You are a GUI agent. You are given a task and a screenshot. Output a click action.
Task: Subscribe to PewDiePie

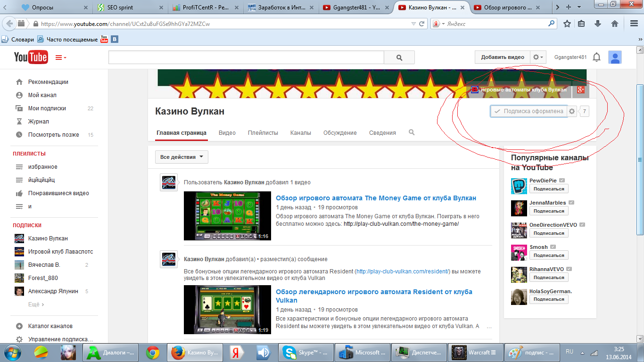point(549,189)
